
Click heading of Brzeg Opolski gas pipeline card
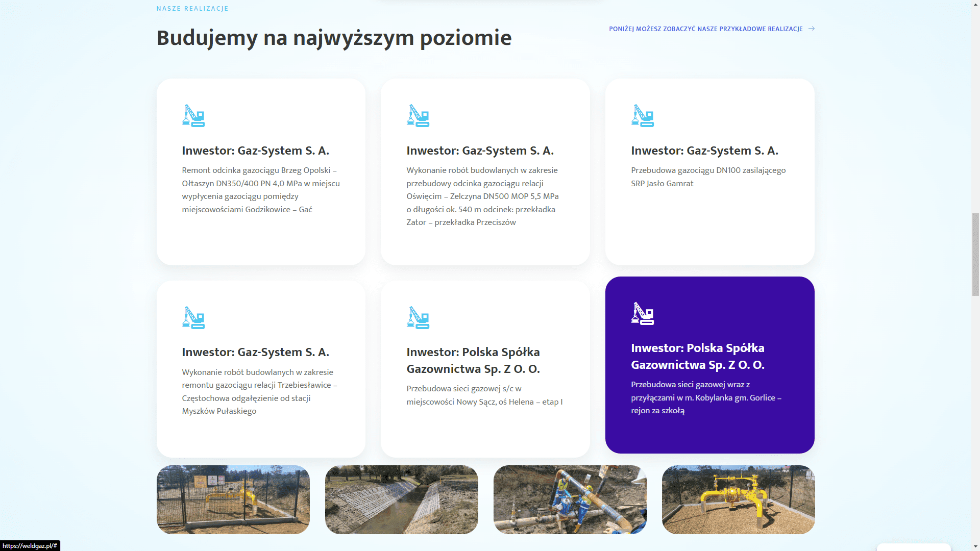click(255, 151)
